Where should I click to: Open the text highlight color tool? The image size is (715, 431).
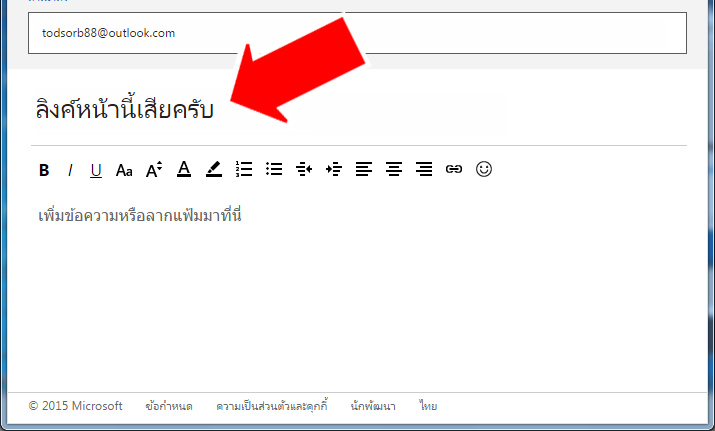tap(214, 169)
